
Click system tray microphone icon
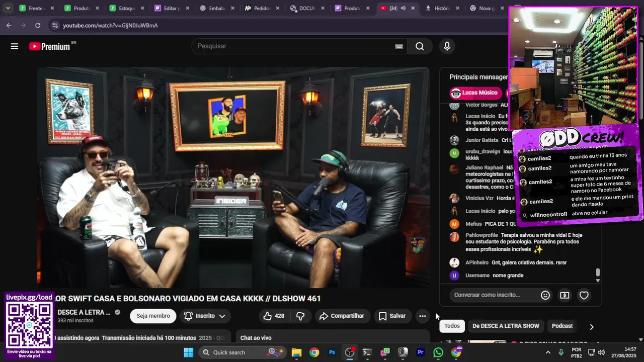[x=561, y=352]
